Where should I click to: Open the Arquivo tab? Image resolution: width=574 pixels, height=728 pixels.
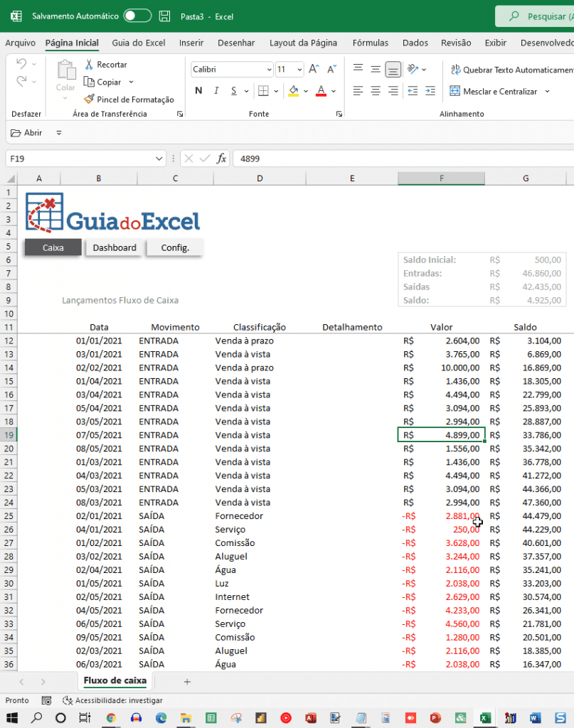click(20, 43)
